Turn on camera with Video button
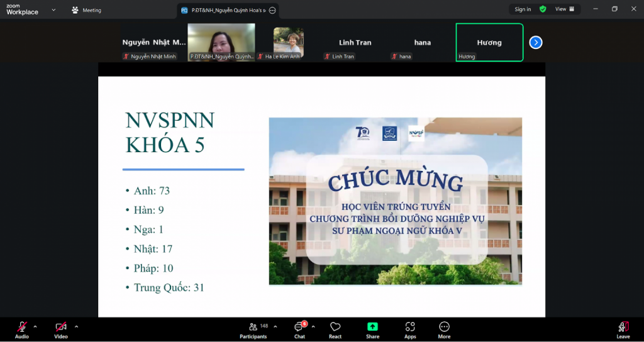This screenshot has height=342, width=644. 61,329
